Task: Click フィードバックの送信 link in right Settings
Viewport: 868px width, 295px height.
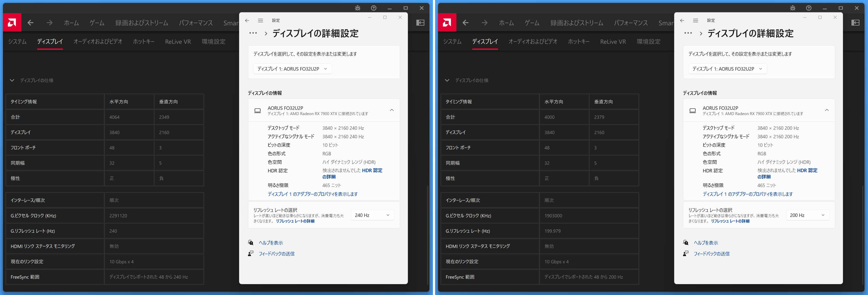Action: 711,254
